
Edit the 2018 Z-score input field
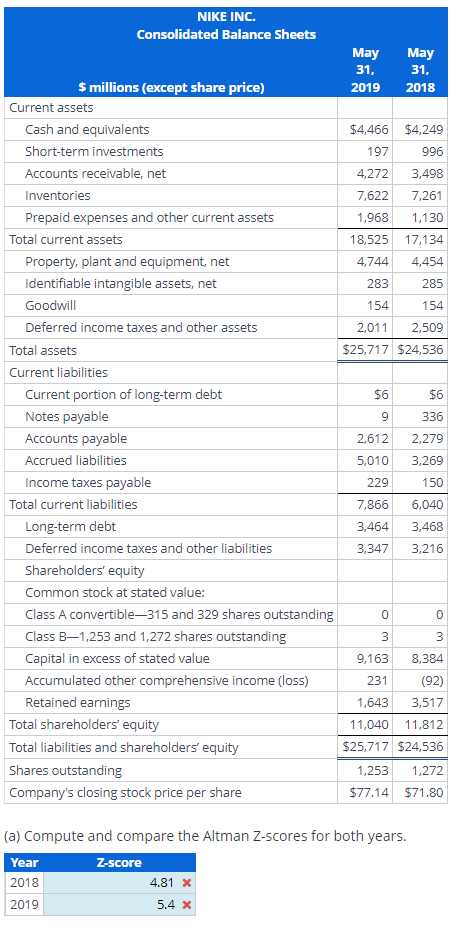point(119,883)
